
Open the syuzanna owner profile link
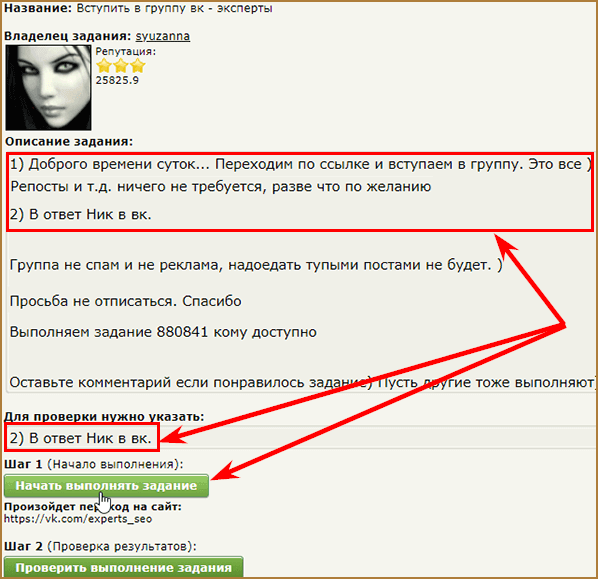(x=163, y=36)
